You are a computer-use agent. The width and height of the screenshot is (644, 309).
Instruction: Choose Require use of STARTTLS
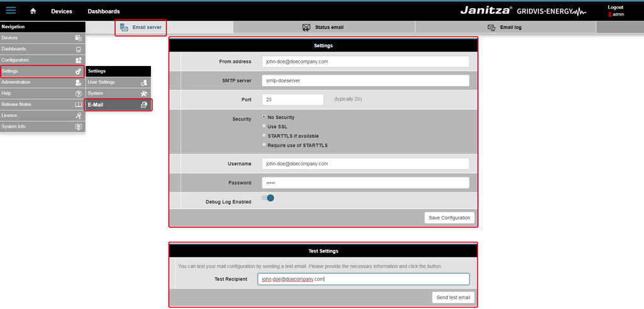pyautogui.click(x=264, y=145)
